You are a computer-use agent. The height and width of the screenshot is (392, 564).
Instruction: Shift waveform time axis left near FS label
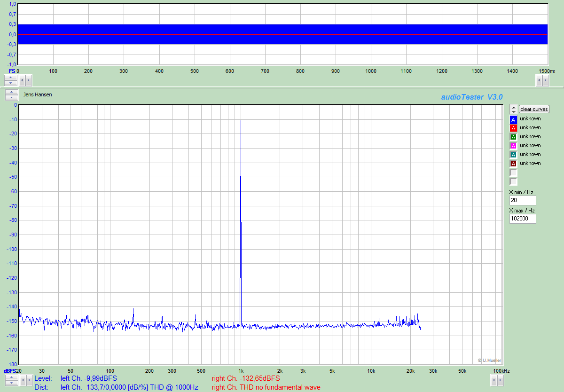22,80
